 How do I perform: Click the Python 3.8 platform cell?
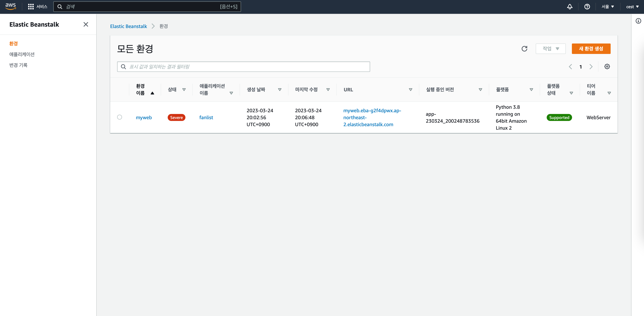511,117
